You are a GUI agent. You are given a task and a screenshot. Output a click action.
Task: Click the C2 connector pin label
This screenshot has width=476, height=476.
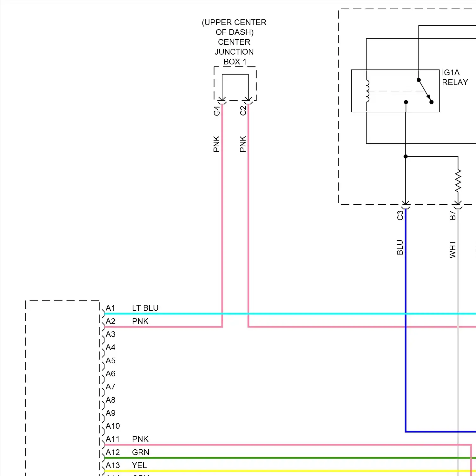coord(243,111)
